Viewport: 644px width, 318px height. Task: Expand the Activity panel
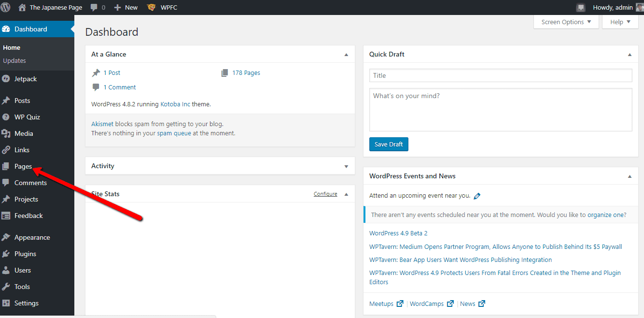[346, 166]
